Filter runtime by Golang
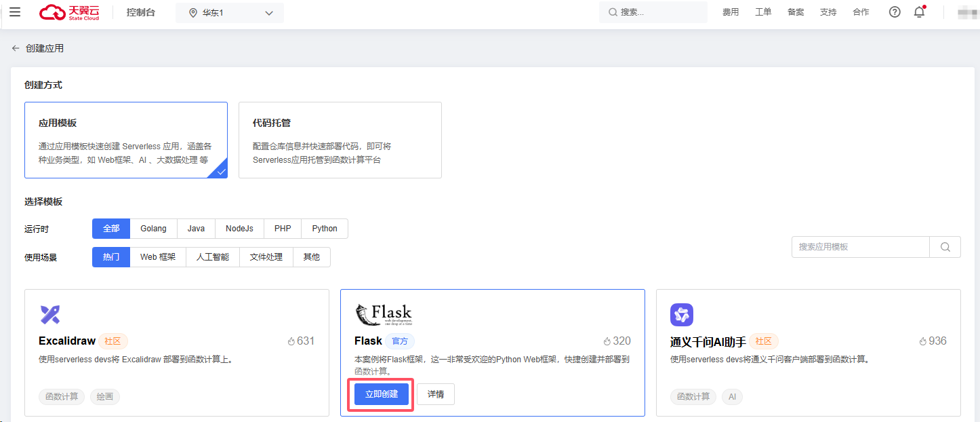This screenshot has width=980, height=422. (154, 229)
